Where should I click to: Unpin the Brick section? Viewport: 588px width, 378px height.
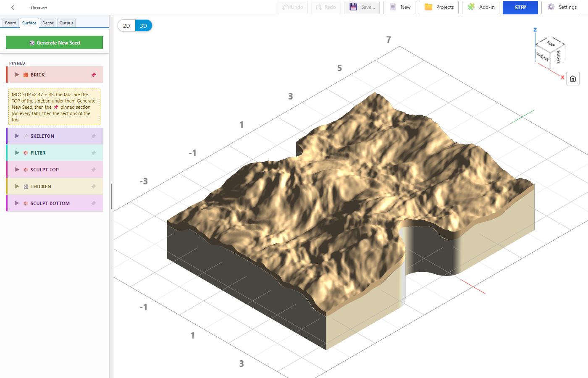[x=93, y=75]
